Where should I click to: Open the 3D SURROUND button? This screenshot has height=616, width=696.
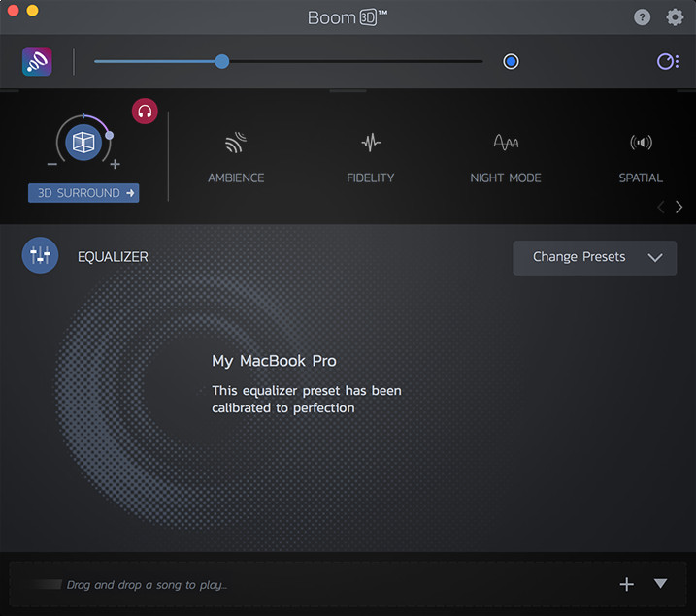pos(83,193)
